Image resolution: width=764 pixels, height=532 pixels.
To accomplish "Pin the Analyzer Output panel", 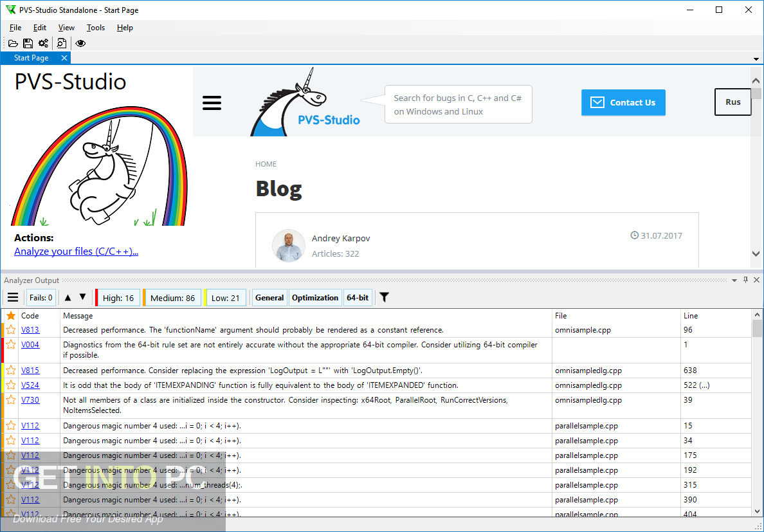I will (745, 280).
